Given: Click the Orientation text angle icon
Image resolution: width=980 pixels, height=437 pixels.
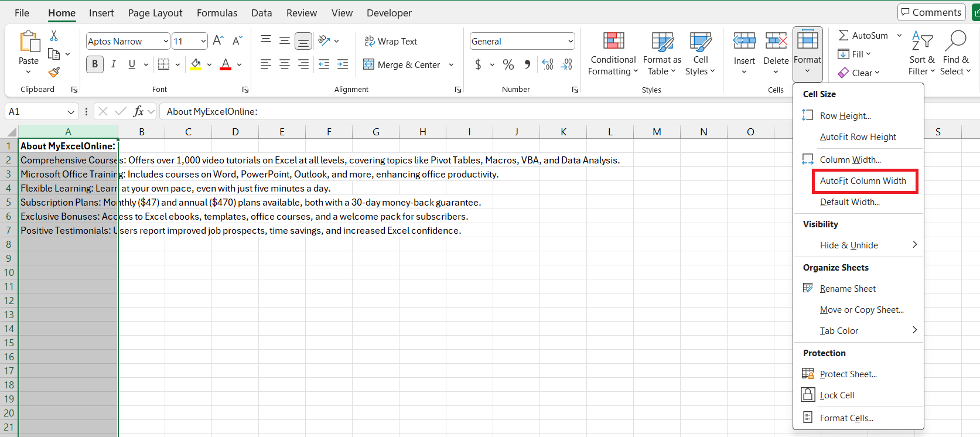Looking at the screenshot, I should (x=324, y=41).
